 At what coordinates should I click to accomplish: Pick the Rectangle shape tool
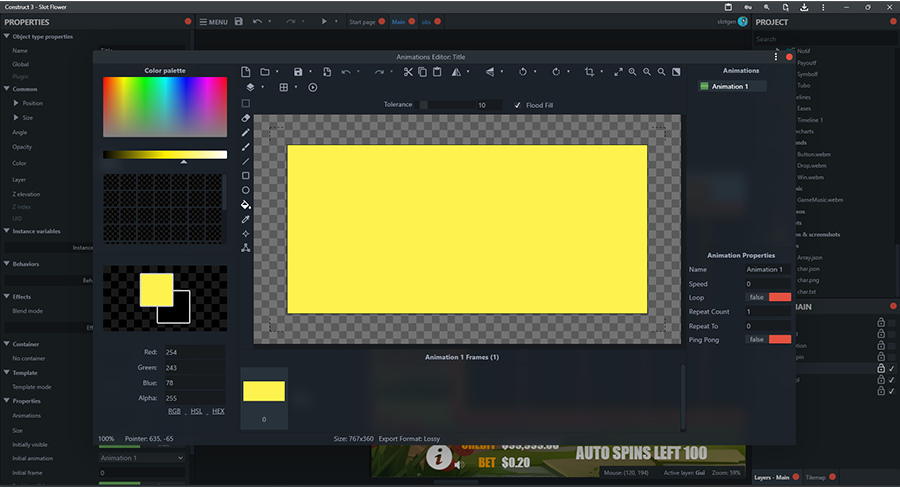(x=246, y=175)
